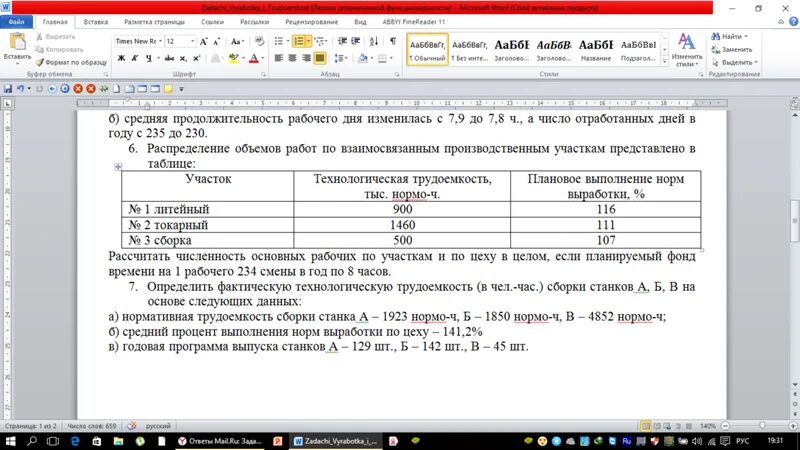Center the text alignment
The height and width of the screenshot is (450, 800).
292,58
